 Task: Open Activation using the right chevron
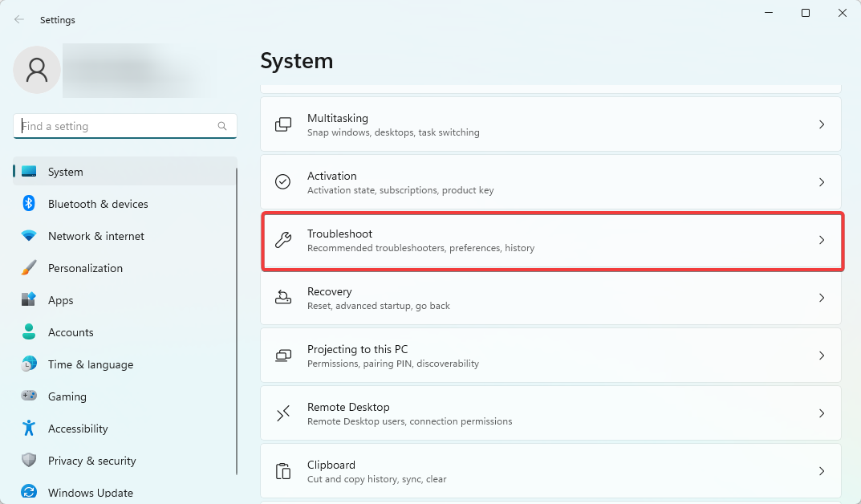(x=821, y=182)
